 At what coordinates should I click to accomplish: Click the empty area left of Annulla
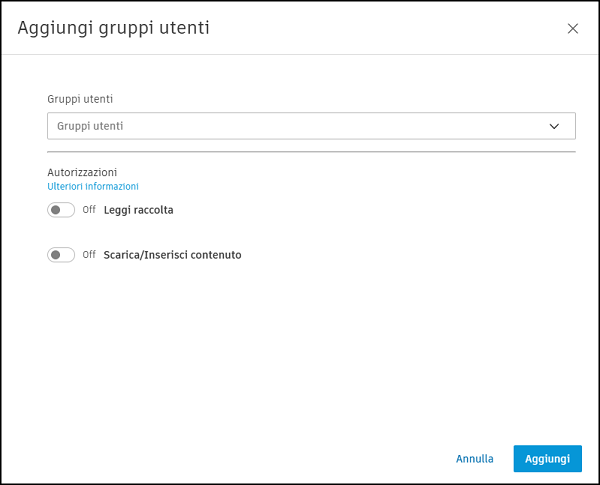pyautogui.click(x=250, y=459)
